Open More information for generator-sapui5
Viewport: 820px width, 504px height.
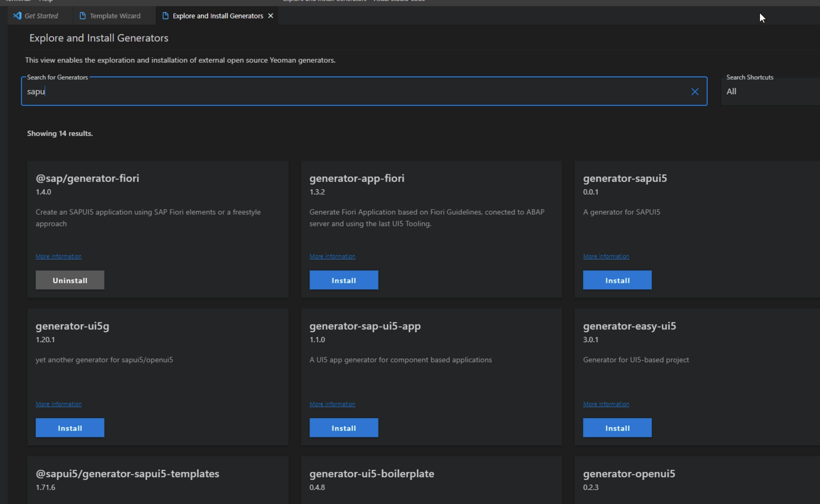[606, 257]
